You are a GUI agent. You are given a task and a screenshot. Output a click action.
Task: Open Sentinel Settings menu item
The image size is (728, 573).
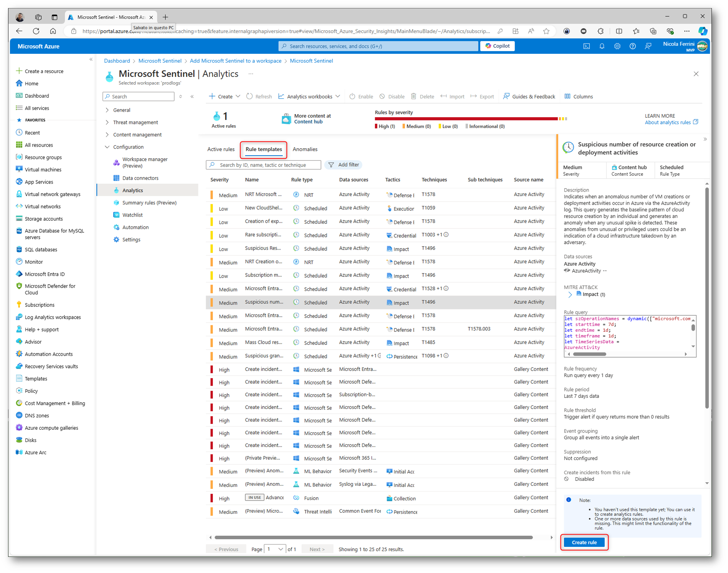(x=131, y=239)
